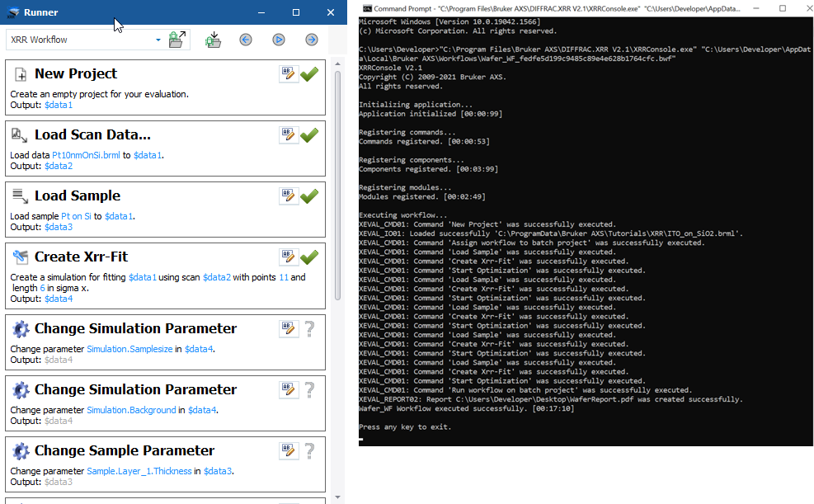Click the Create Xrr-Fit step icon
Screen dimensions: 814x504
click(x=21, y=257)
